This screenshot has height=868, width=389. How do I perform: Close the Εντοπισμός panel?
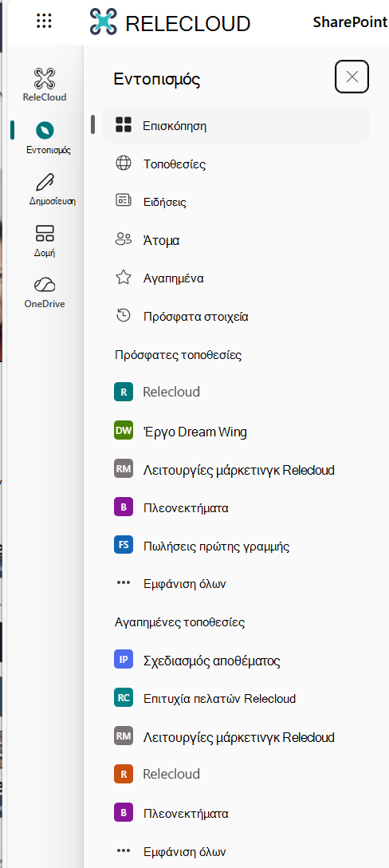[352, 77]
